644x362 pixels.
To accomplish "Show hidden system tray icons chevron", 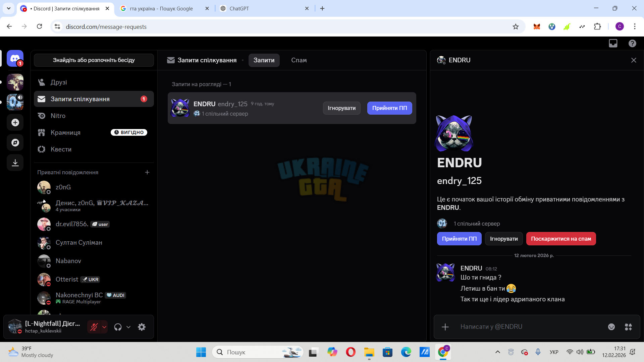I will tap(498, 352).
